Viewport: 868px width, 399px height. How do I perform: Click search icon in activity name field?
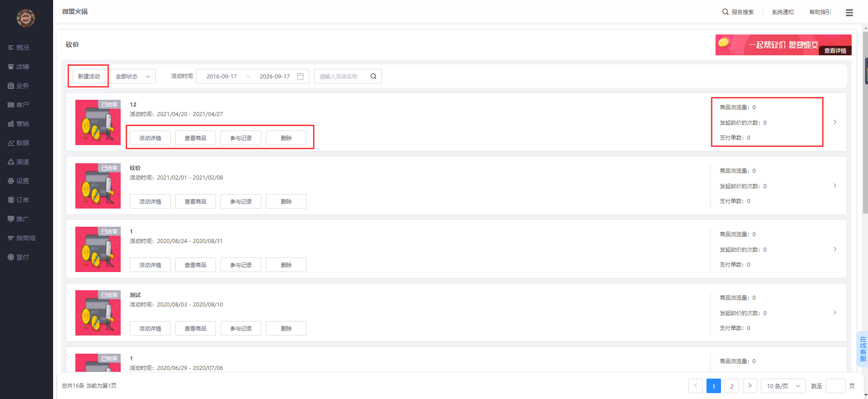[373, 76]
